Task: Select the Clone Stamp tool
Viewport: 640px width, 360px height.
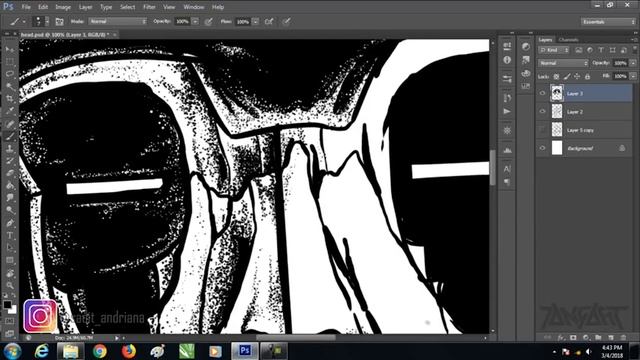Action: coord(10,149)
